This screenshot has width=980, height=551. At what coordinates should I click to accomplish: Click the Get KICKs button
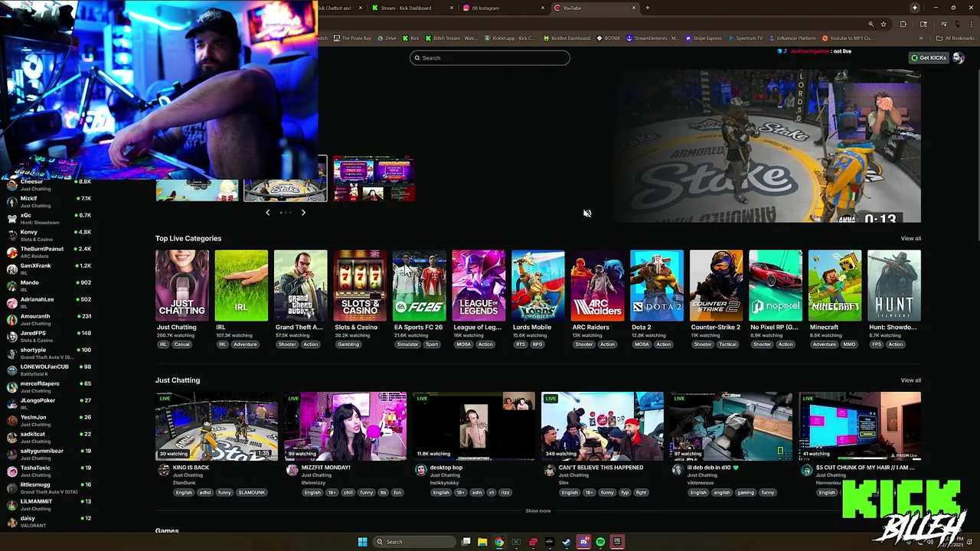[928, 58]
